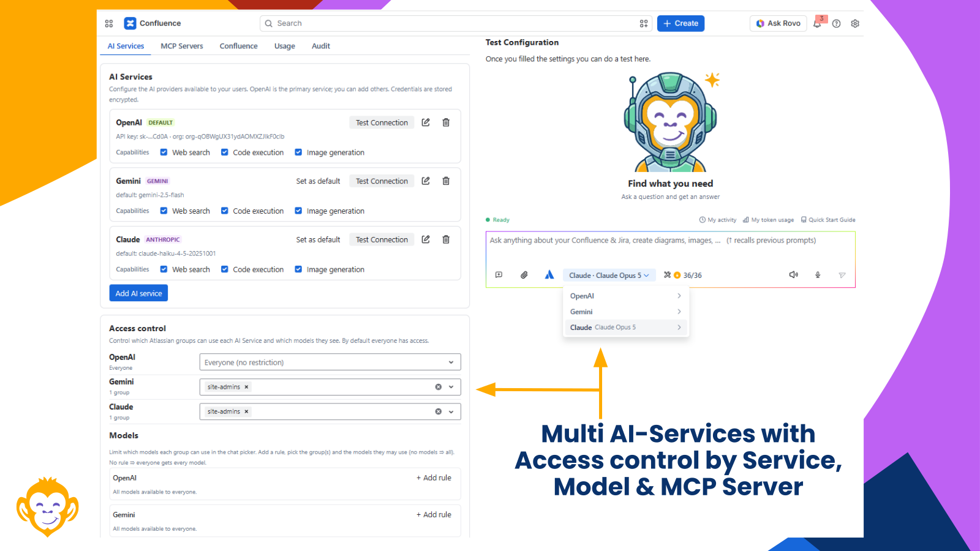
Task: Click the microphone icon in chat
Action: 818,275
